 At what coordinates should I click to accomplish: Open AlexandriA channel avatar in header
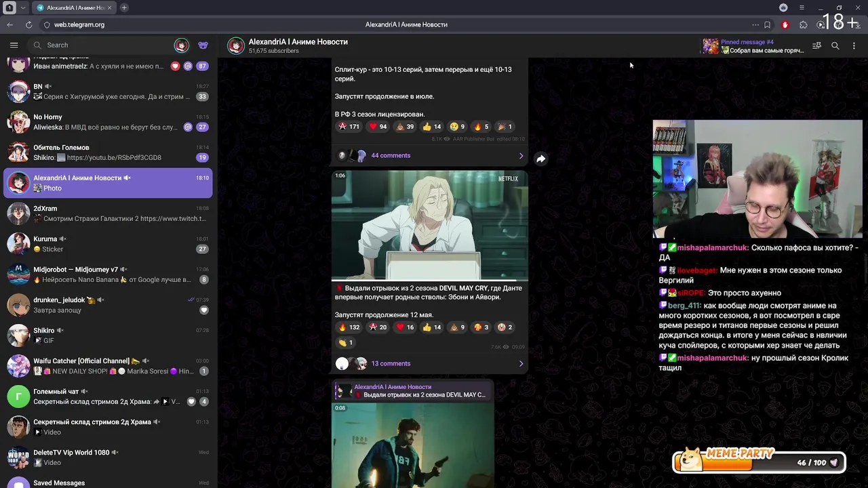[x=235, y=45]
